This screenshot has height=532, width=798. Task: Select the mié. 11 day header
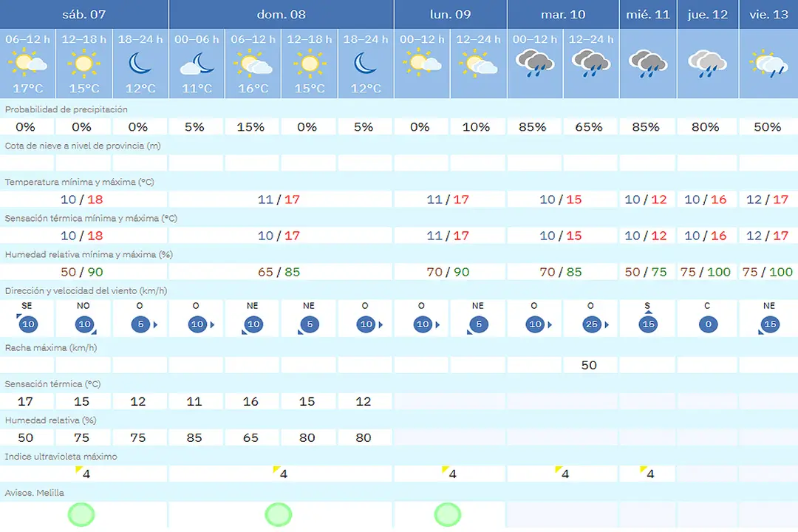[648, 14]
